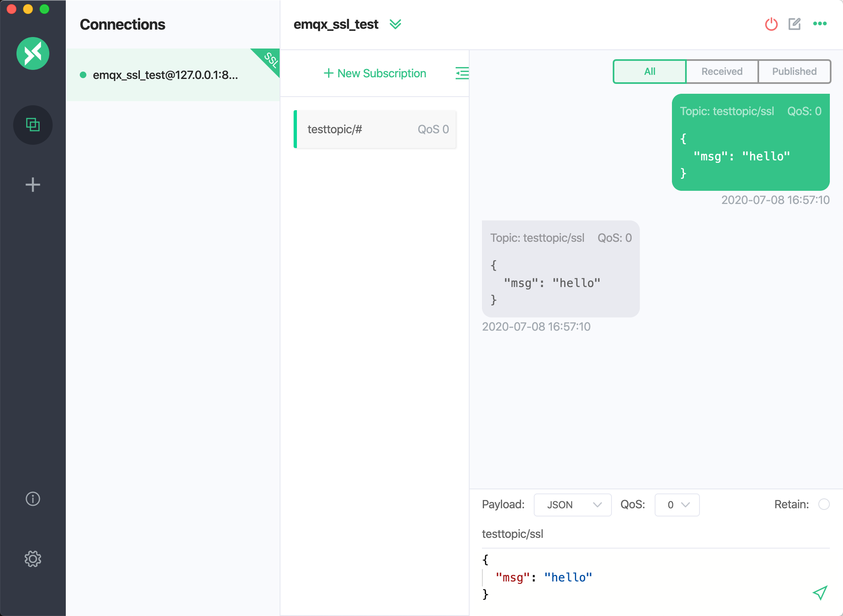The image size is (843, 616).
Task: Open the QoS level dropdown
Action: click(677, 504)
